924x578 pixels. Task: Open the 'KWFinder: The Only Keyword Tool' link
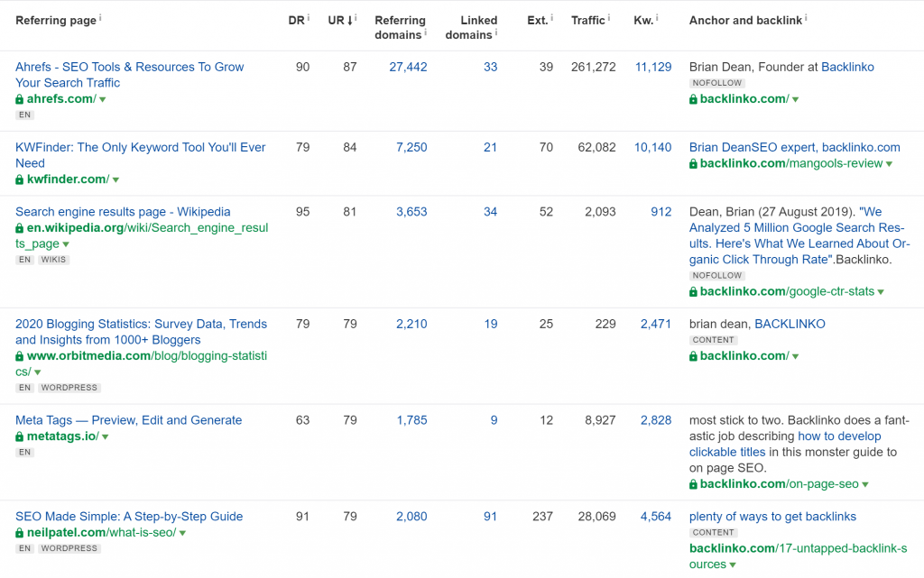[x=140, y=155]
